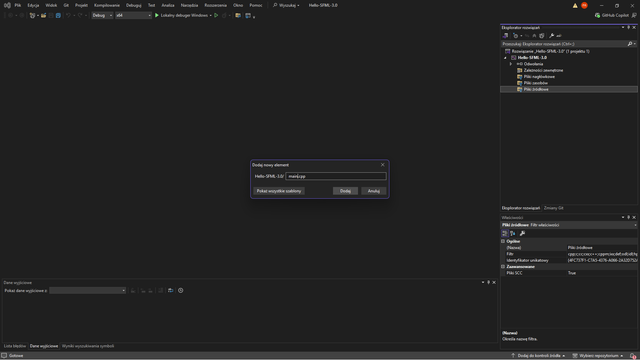Open the Debuguj menu
Image resolution: width=640 pixels, height=360 pixels.
(x=133, y=5)
